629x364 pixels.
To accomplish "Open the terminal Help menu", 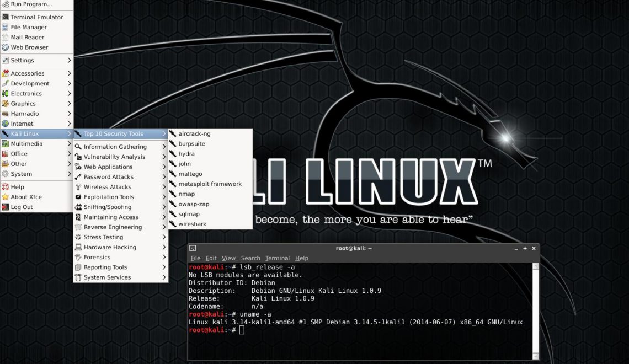I will pyautogui.click(x=302, y=258).
